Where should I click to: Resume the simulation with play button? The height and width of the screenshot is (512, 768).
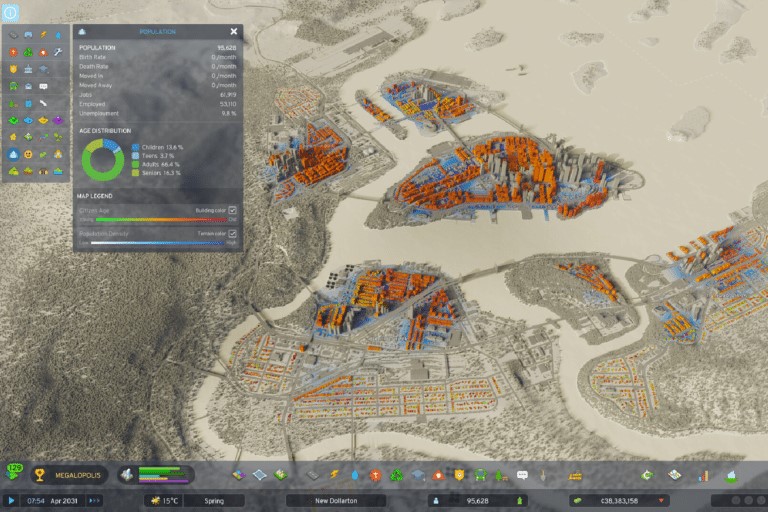[11, 501]
